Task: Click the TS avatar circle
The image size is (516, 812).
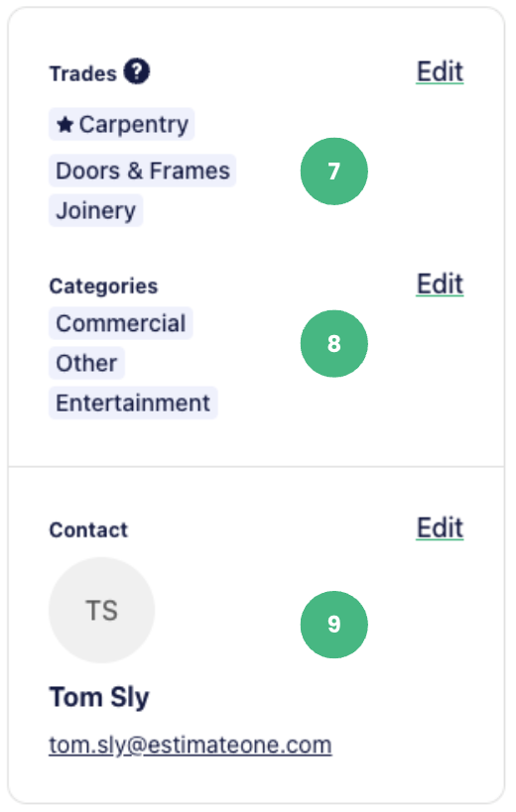Action: (101, 610)
